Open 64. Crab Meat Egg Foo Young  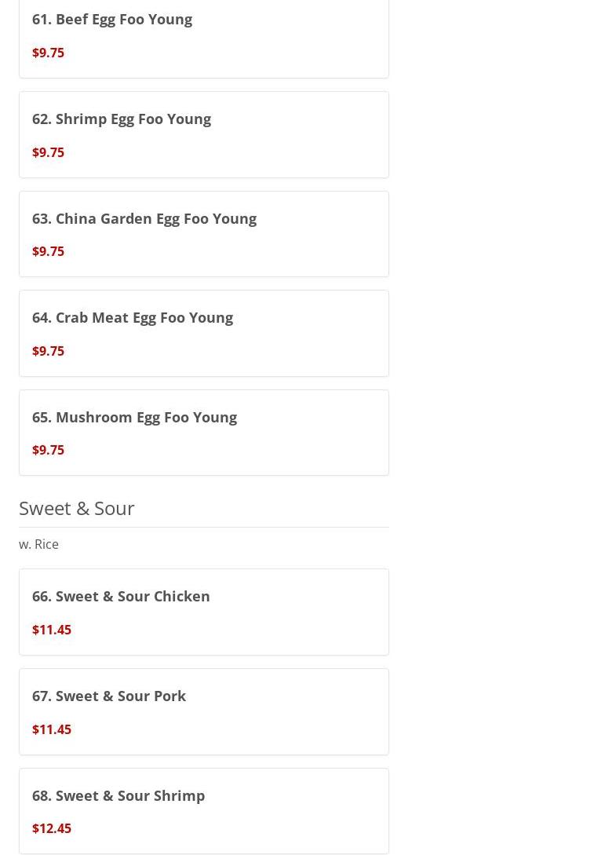click(x=132, y=317)
